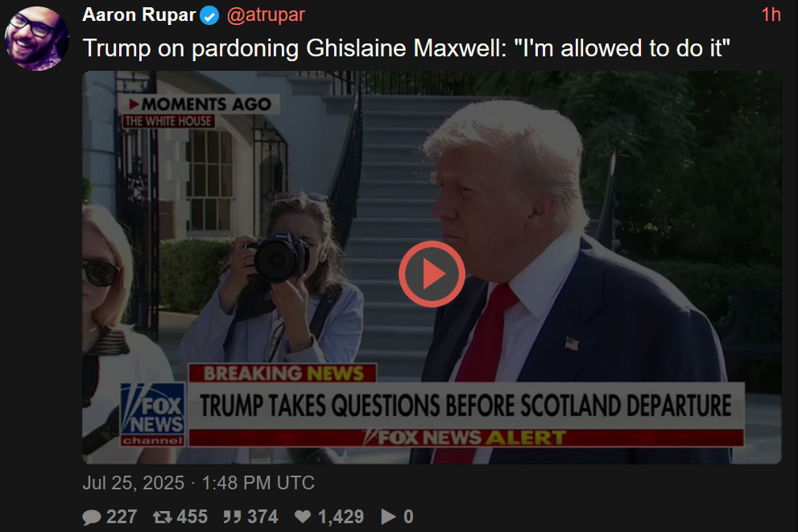Open the @atrupar handle link
The image size is (798, 532).
click(266, 14)
